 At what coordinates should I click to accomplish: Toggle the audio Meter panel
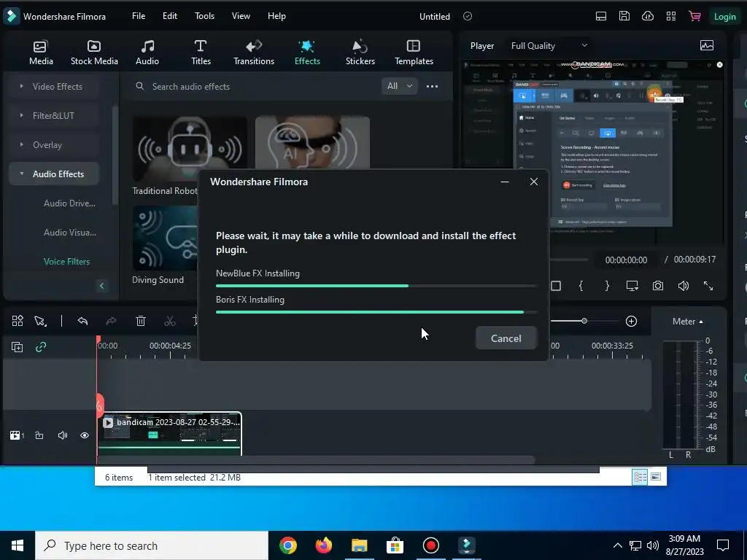(687, 322)
